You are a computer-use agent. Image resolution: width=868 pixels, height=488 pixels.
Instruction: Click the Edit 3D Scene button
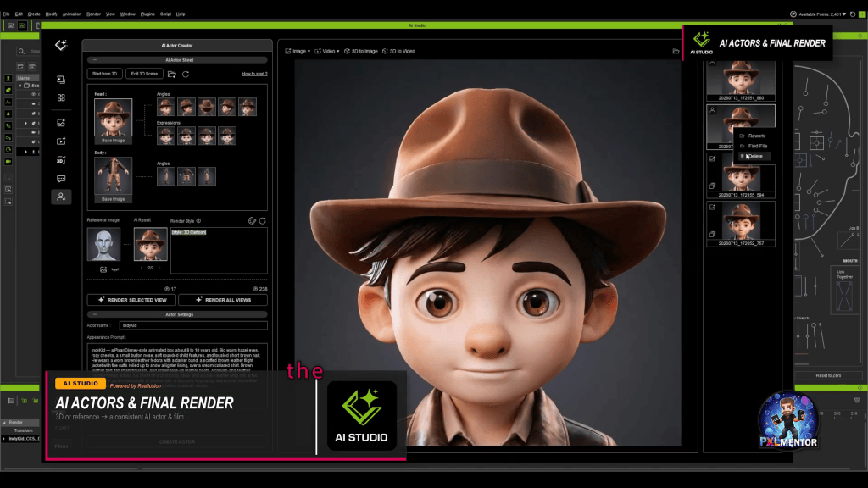coord(144,75)
